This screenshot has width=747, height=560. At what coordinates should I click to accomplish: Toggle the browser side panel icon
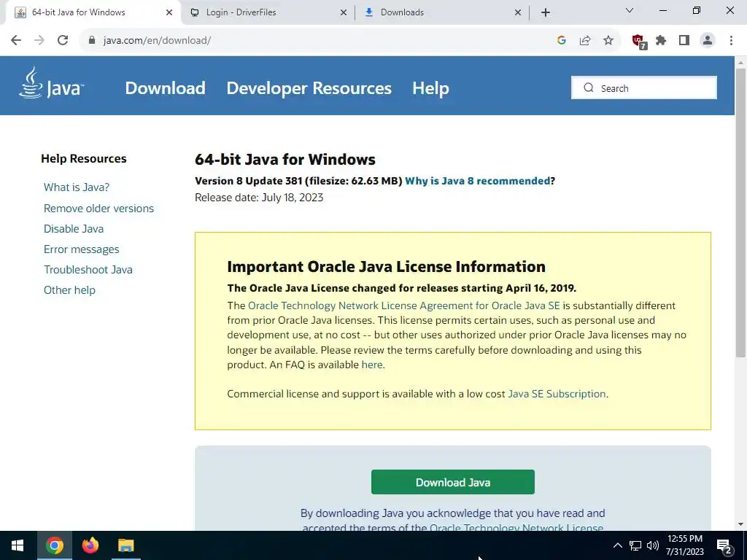pyautogui.click(x=684, y=41)
